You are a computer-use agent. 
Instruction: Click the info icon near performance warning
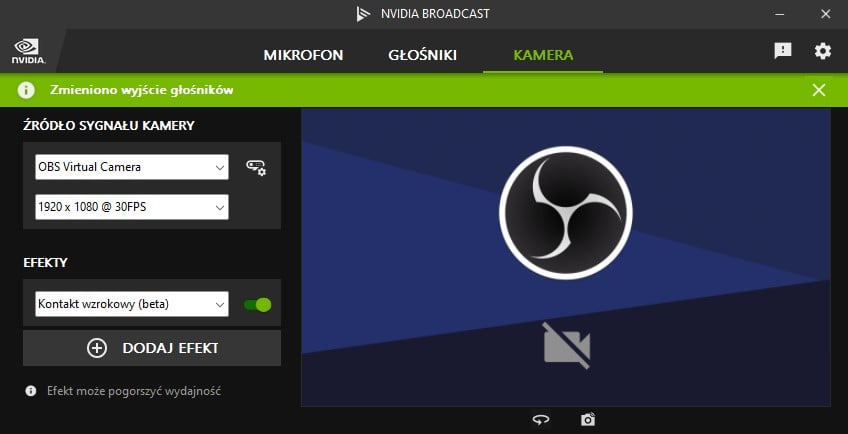(31, 391)
